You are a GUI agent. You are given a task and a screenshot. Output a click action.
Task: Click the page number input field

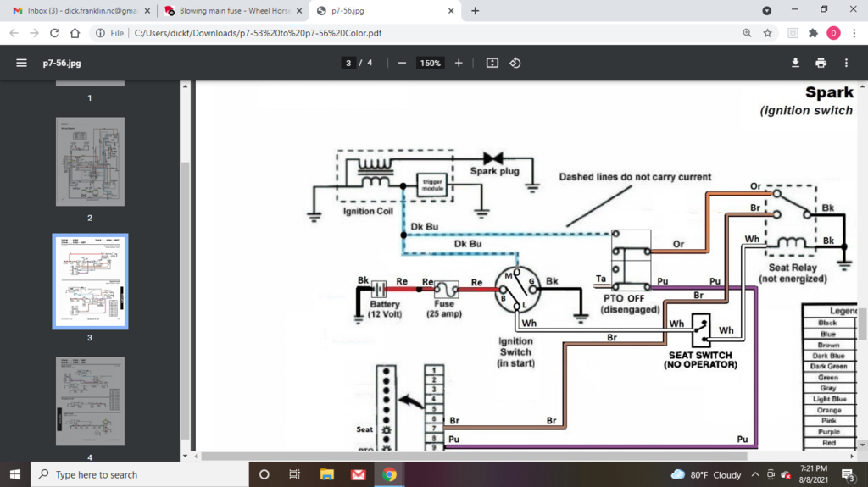348,64
